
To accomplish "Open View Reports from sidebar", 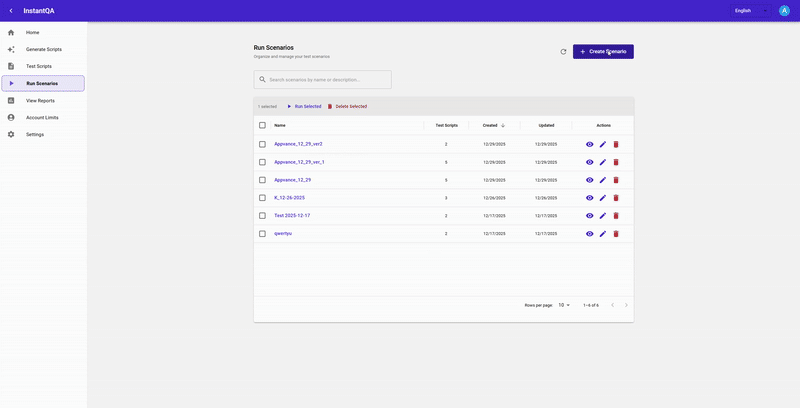I will (40, 101).
